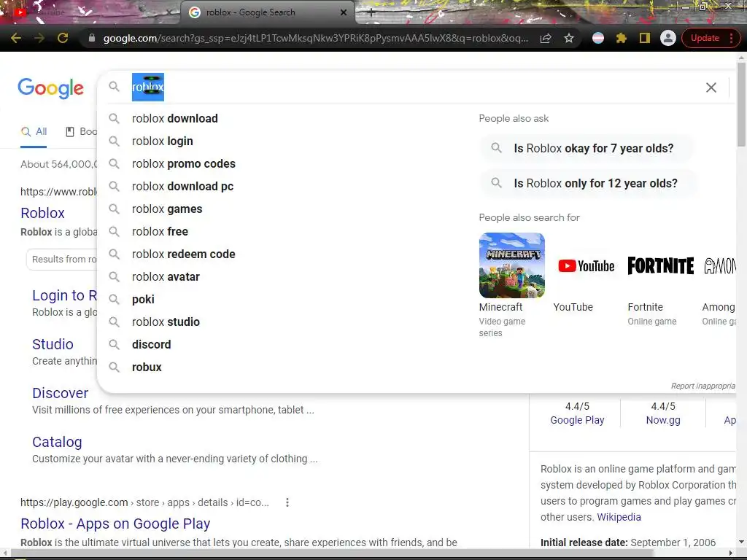Click the search box magnifier icon

pyautogui.click(x=114, y=87)
